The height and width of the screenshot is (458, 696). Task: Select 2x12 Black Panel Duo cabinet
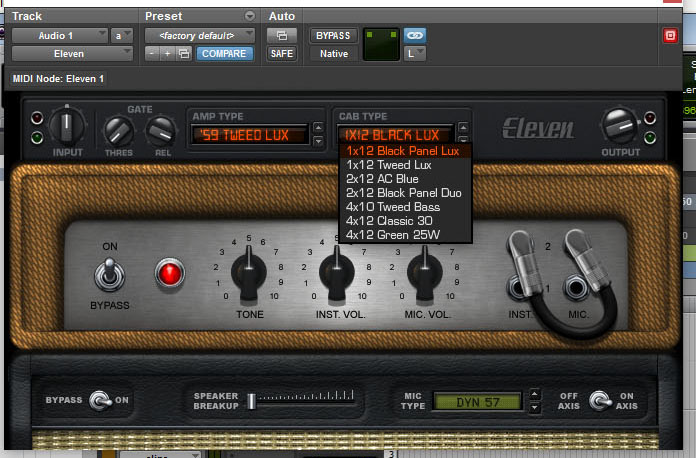click(405, 193)
